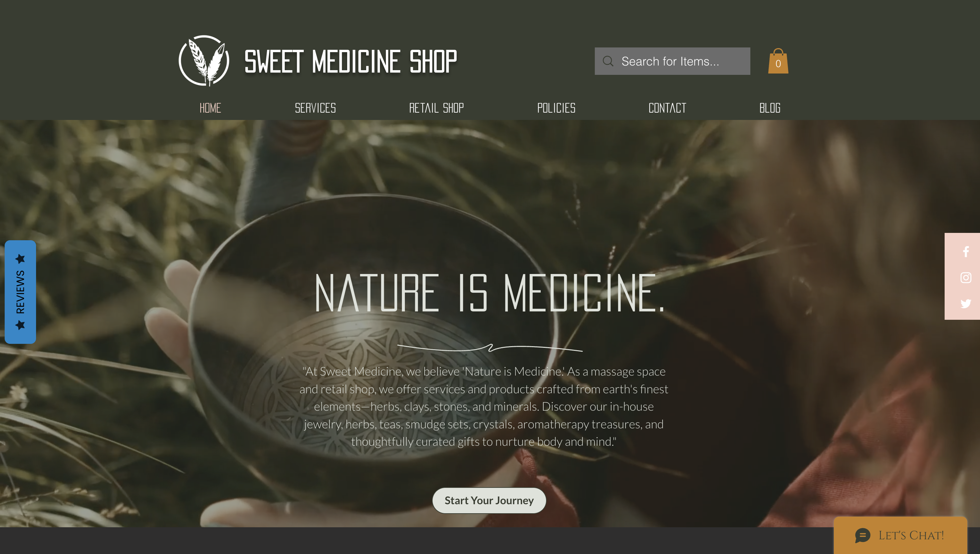Open the Retail Shop menu item
The width and height of the screenshot is (980, 554).
pos(436,108)
